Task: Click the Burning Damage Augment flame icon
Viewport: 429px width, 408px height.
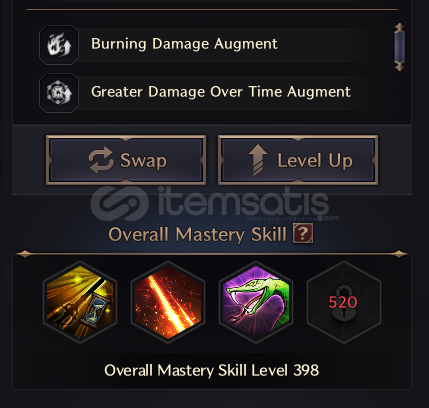Action: tap(59, 45)
